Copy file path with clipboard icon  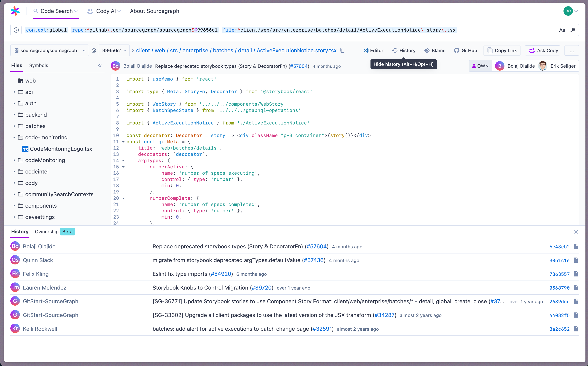342,50
